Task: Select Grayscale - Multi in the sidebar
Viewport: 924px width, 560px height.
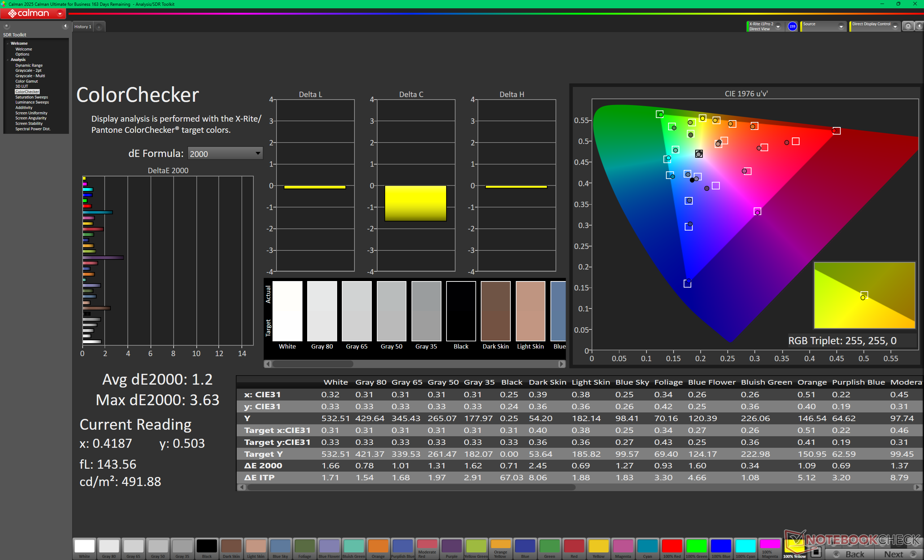Action: click(x=30, y=76)
